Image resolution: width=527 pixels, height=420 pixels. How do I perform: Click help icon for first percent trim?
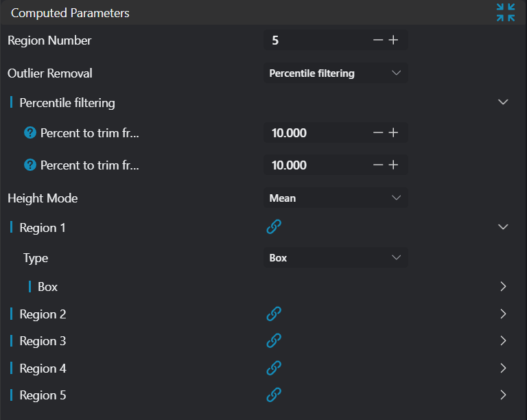(x=30, y=132)
